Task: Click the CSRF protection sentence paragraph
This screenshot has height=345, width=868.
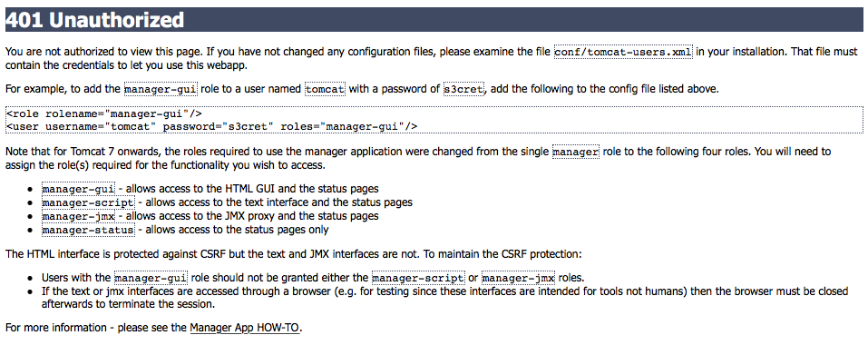Action: point(294,254)
